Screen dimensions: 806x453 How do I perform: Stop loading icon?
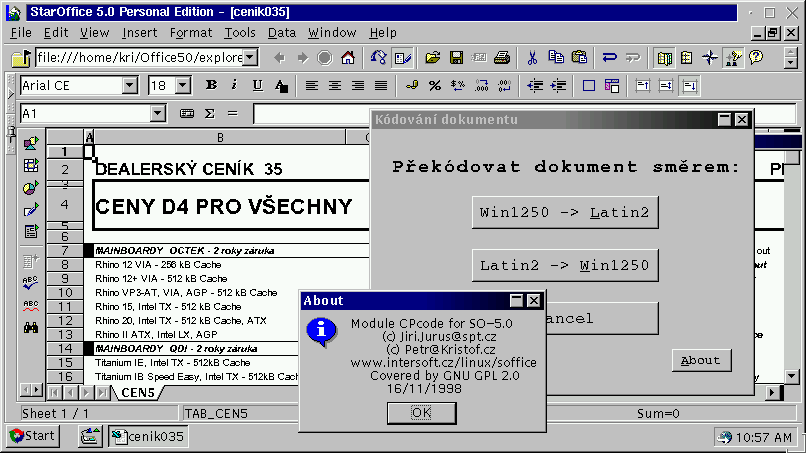[x=325, y=58]
